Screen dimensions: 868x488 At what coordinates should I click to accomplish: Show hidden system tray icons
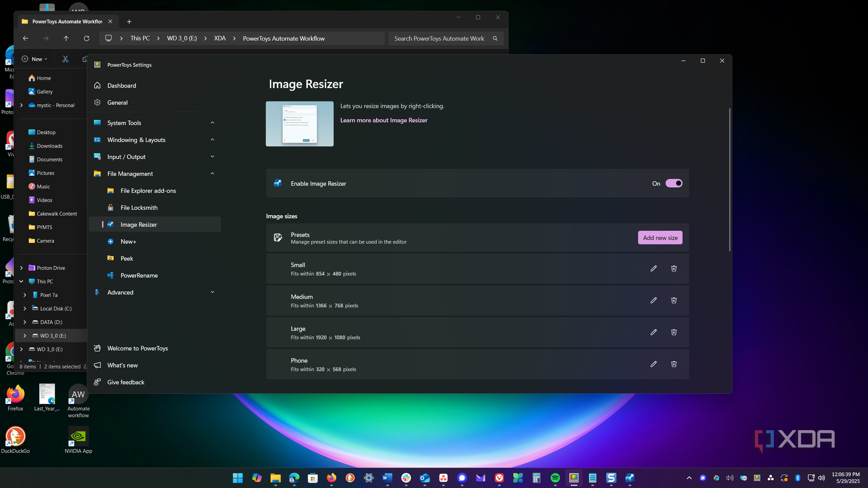[x=689, y=478]
